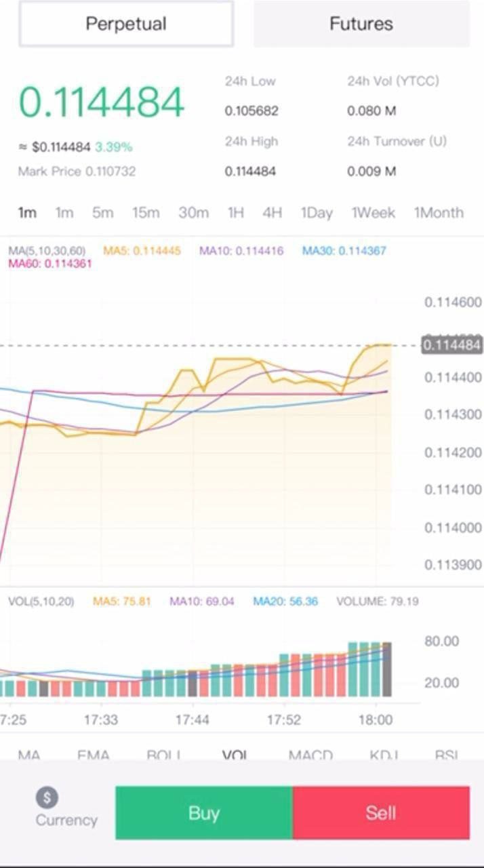Switch chart to 1H interval

click(x=235, y=213)
